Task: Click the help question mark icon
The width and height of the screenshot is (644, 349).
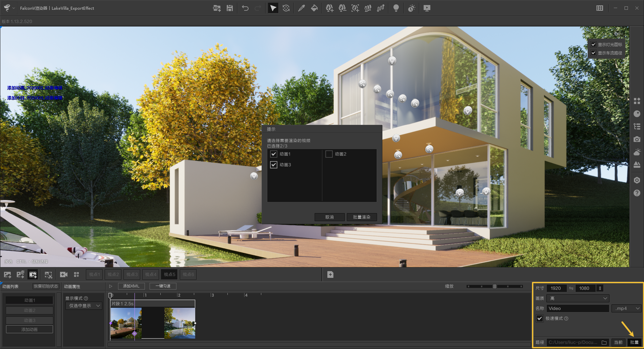Action: click(x=637, y=193)
